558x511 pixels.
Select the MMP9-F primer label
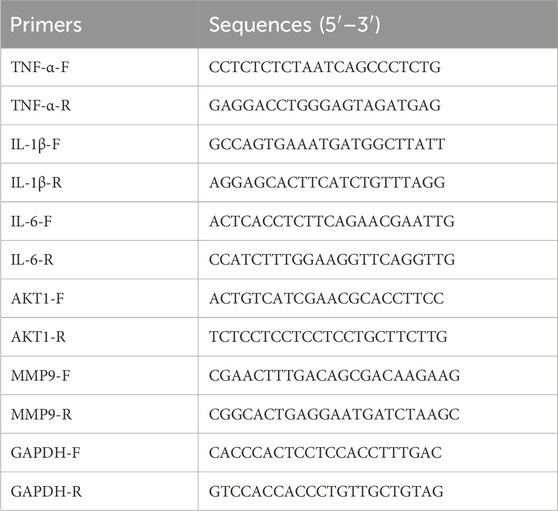[x=41, y=375]
